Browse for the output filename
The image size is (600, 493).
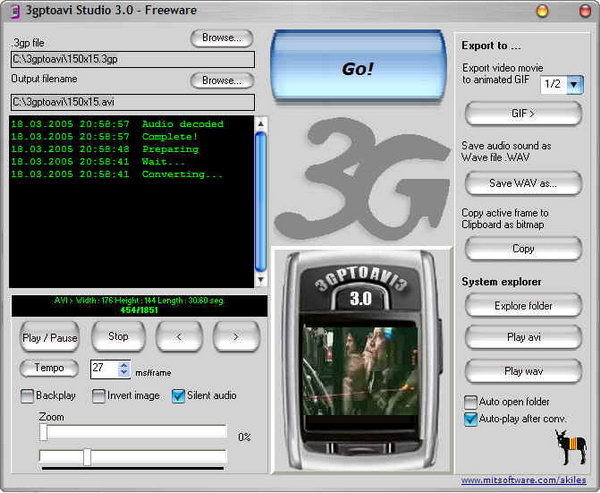pyautogui.click(x=222, y=81)
